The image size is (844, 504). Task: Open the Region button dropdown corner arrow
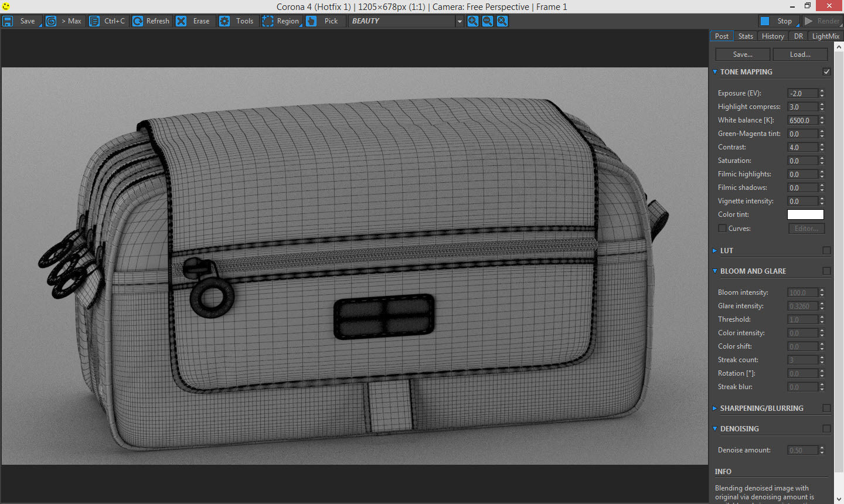pos(301,25)
